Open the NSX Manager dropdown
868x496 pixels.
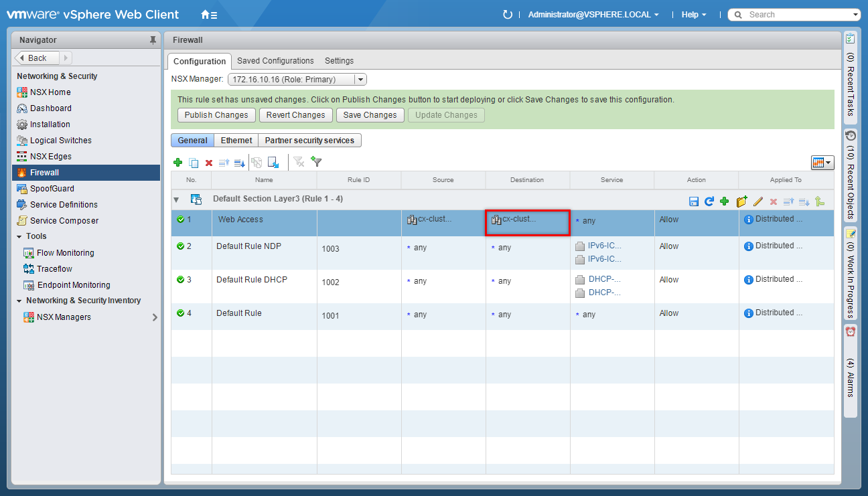[x=360, y=80]
